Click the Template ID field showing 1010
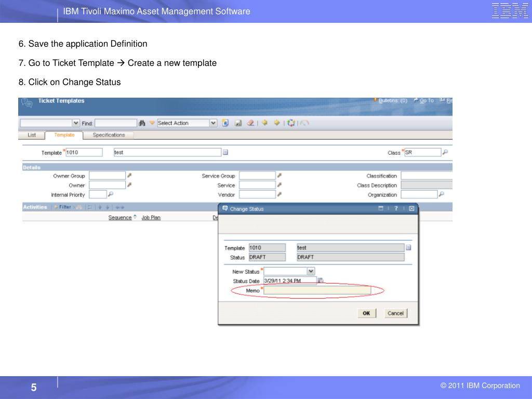 coord(84,152)
